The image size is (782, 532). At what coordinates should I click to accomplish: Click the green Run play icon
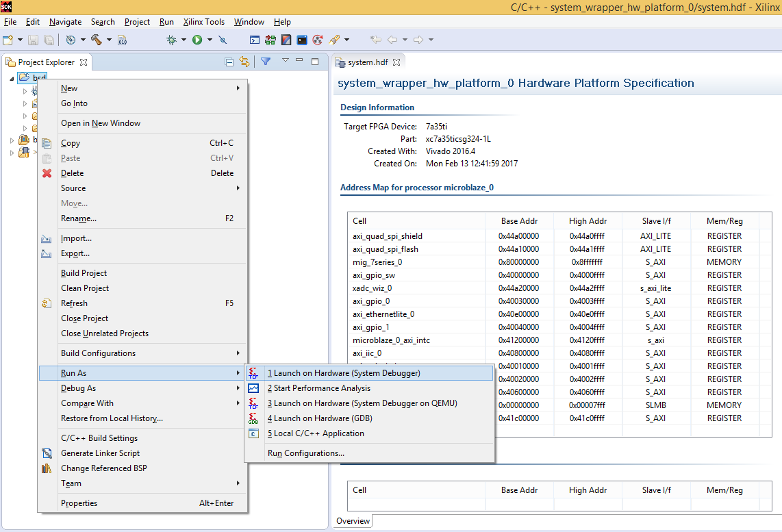tap(197, 40)
